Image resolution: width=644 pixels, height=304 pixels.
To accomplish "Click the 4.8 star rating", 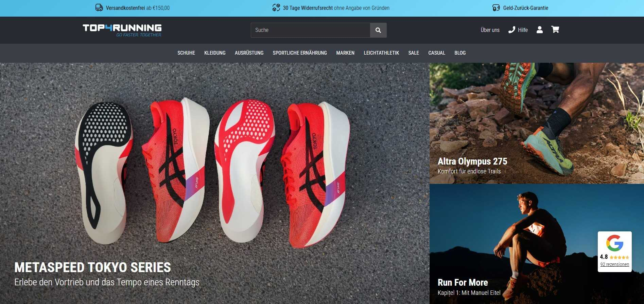I will 614,257.
